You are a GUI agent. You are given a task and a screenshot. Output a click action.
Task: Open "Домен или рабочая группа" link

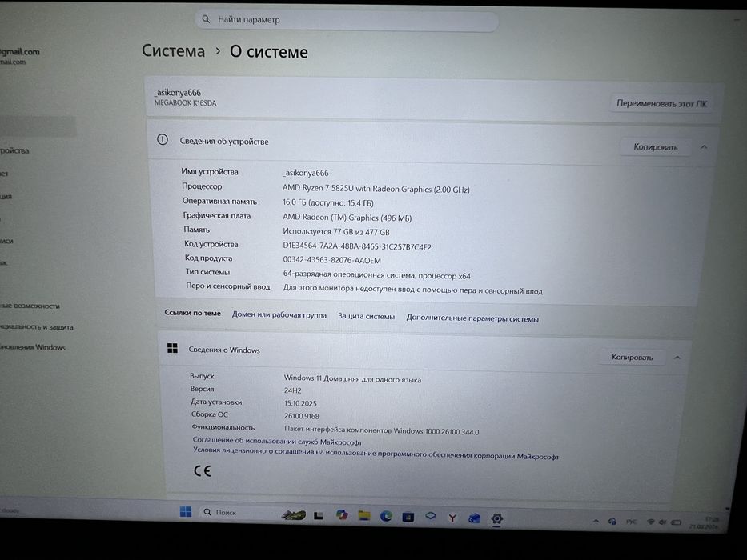click(279, 314)
